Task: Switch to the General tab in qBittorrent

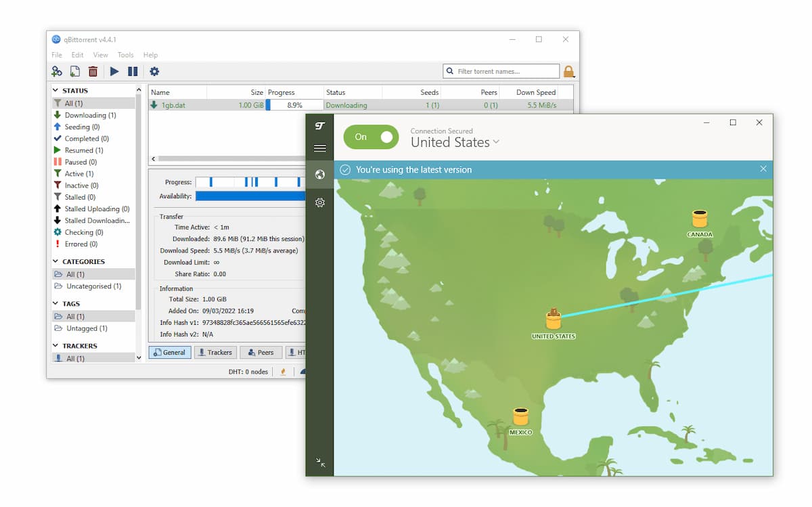Action: 170,352
